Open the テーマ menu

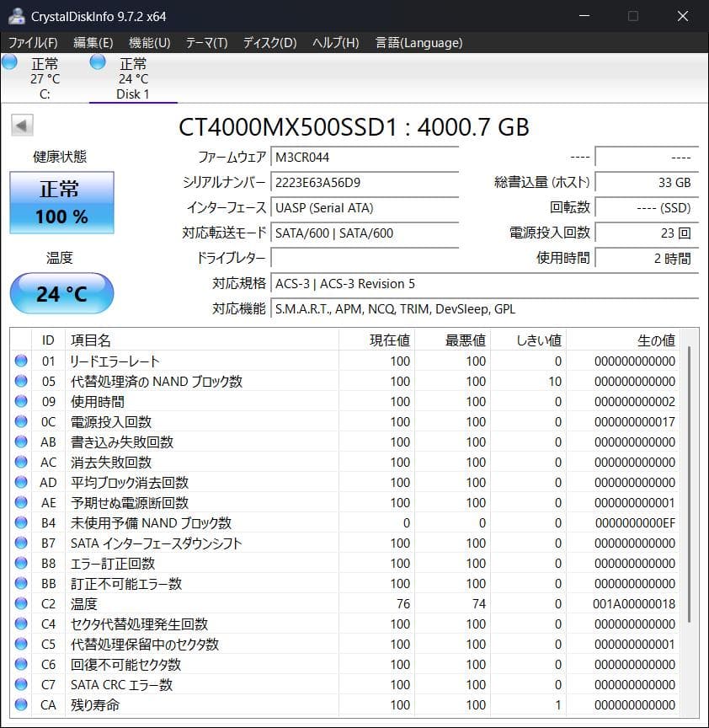[x=208, y=42]
